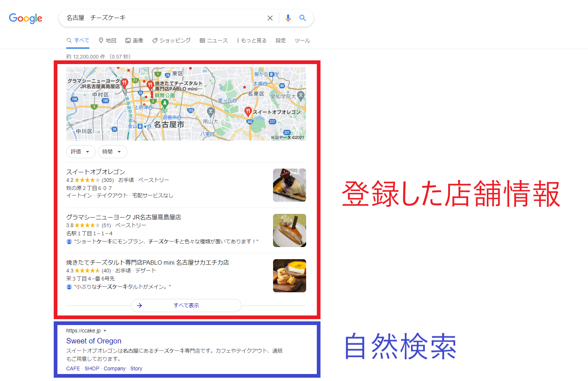The image size is (588, 381).
Task: Open ツール options
Action: point(302,40)
